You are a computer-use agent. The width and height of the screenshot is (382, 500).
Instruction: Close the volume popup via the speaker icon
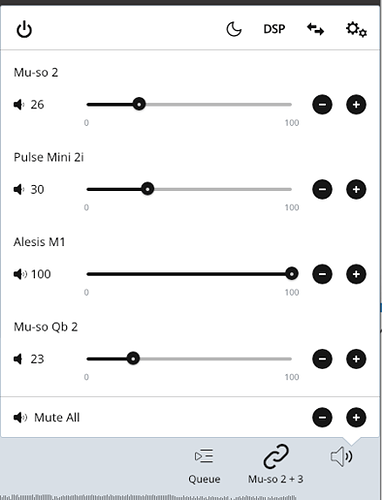(x=341, y=456)
